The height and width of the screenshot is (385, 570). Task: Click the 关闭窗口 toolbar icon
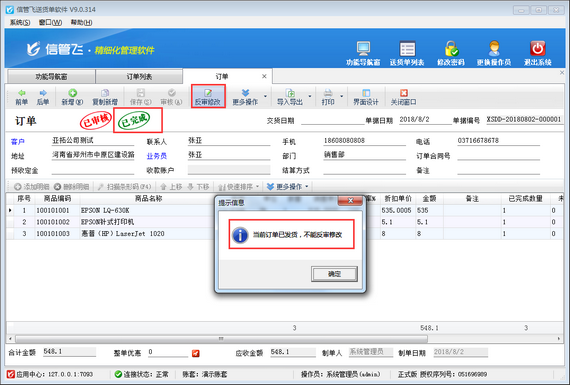403,93
